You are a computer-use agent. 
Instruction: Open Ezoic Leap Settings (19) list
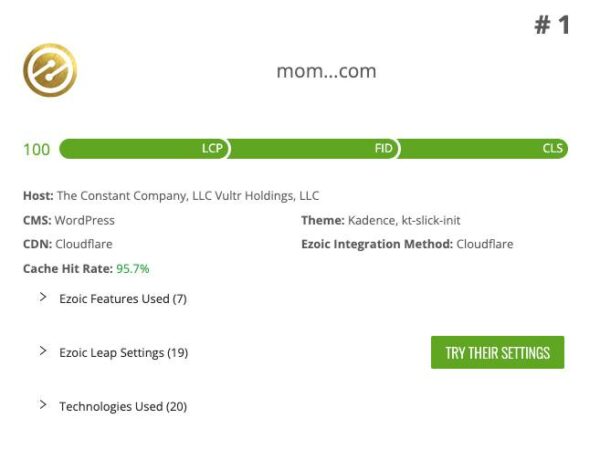123,352
